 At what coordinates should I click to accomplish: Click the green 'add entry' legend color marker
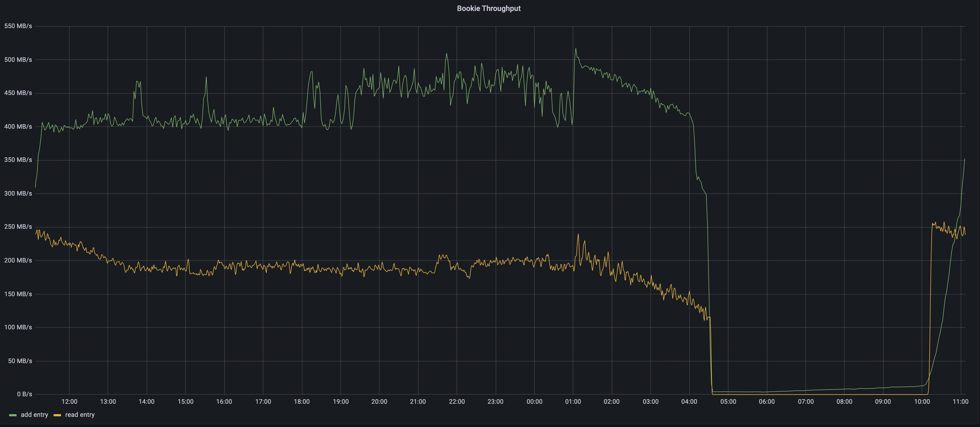[x=13, y=415]
